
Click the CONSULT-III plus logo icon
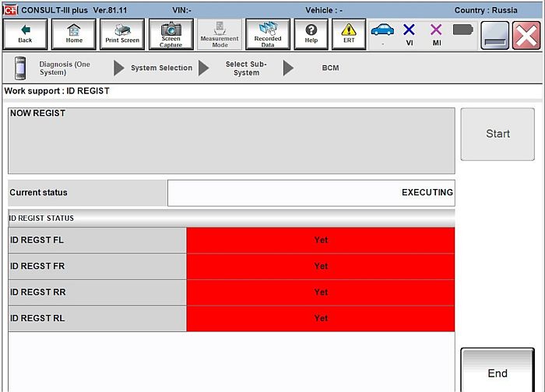click(10, 10)
